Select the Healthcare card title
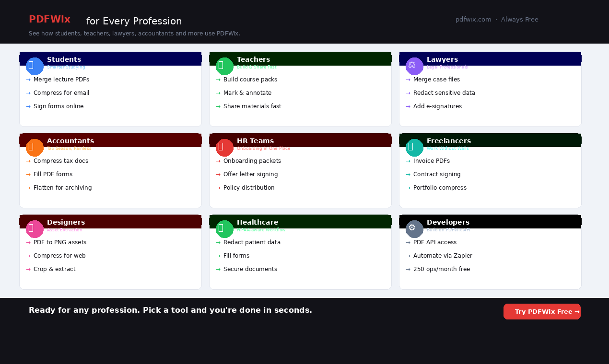 (258, 222)
